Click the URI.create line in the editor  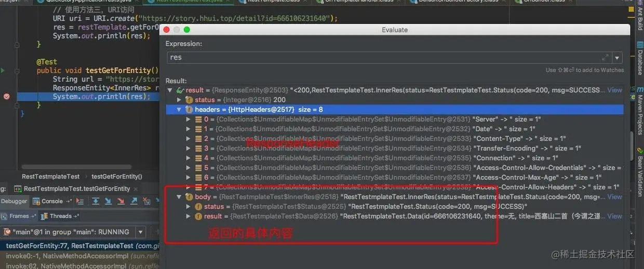click(x=195, y=19)
